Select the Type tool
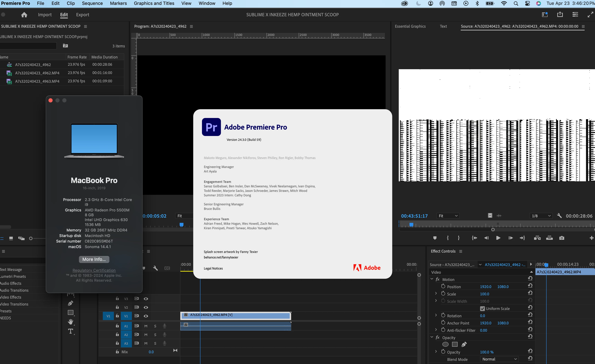The height and width of the screenshot is (364, 595). tap(70, 331)
